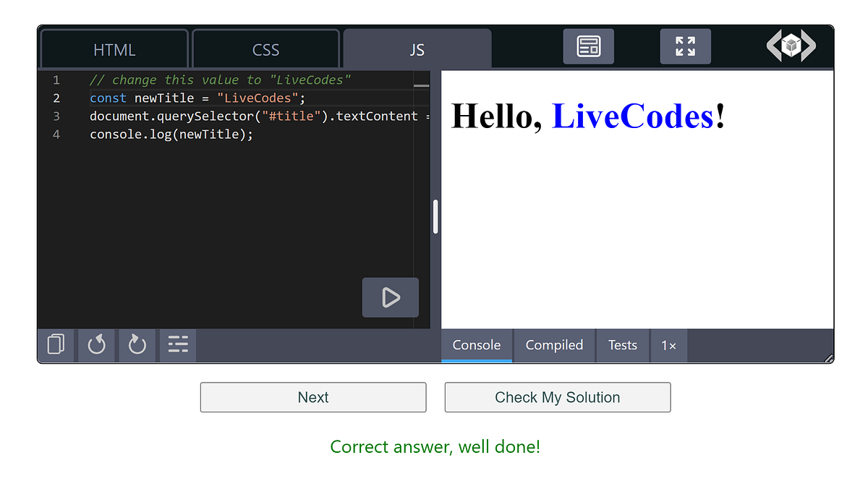This screenshot has height=489, width=868.
Task: Open the Tests panel
Action: [623, 345]
